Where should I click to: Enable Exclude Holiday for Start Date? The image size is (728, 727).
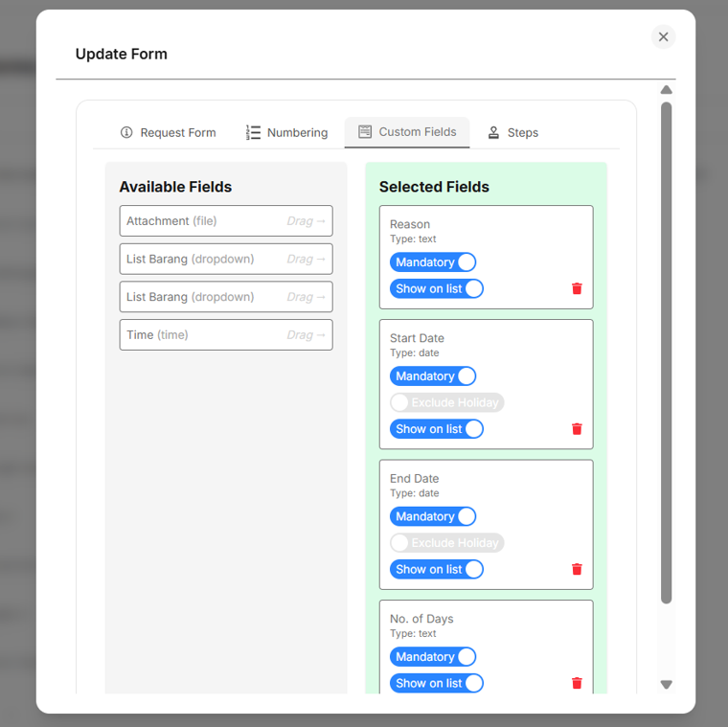point(446,402)
